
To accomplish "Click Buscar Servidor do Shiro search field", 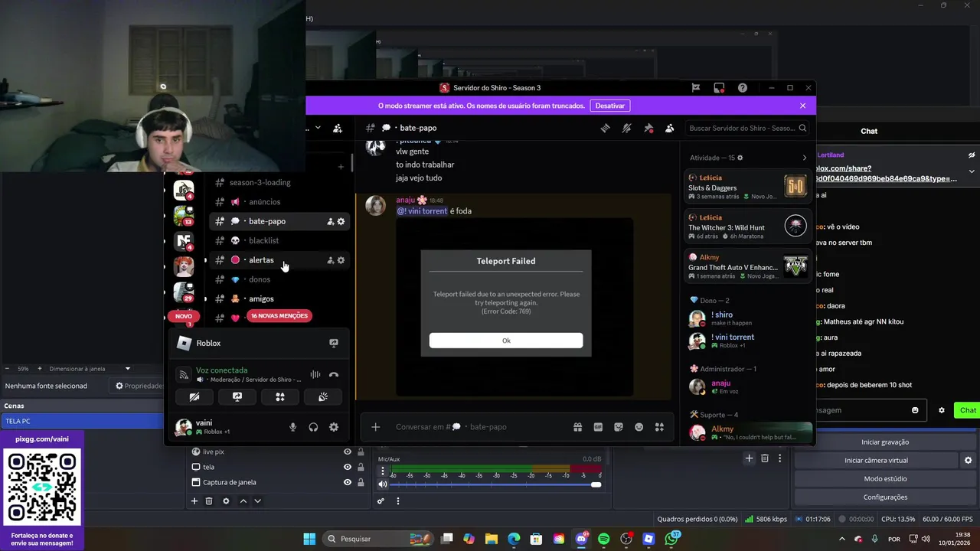I will pyautogui.click(x=746, y=128).
